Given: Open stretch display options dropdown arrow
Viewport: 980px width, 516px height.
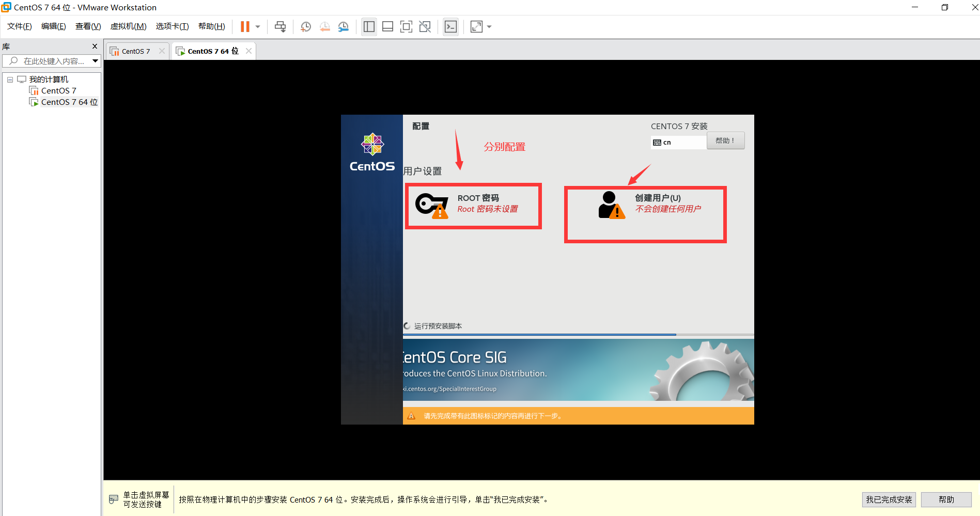Looking at the screenshot, I should click(489, 26).
